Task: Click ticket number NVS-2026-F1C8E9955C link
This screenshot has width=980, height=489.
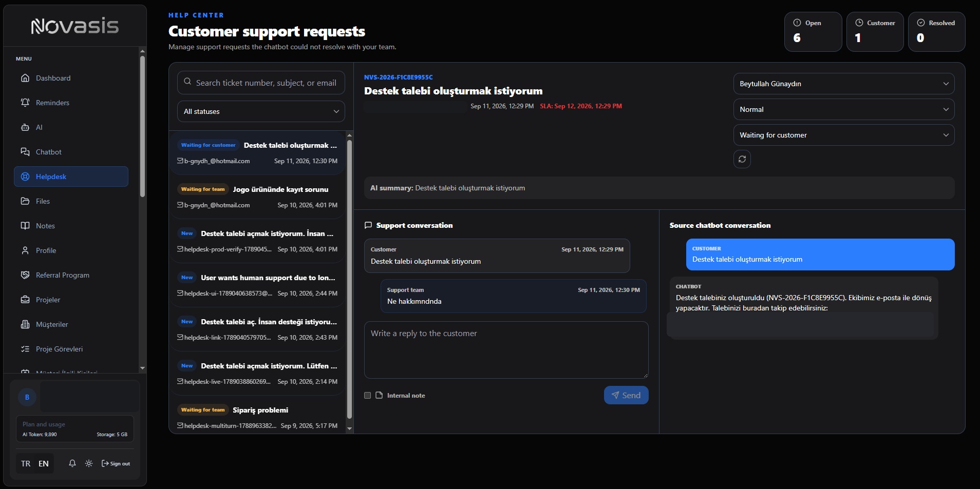Action: point(398,77)
